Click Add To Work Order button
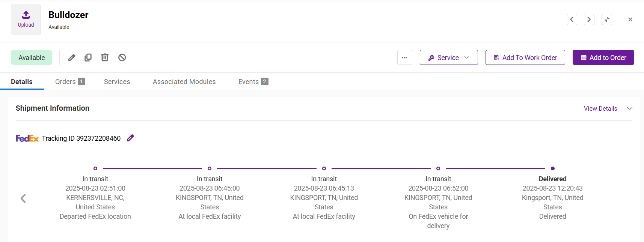The height and width of the screenshot is (242, 644). (x=525, y=57)
